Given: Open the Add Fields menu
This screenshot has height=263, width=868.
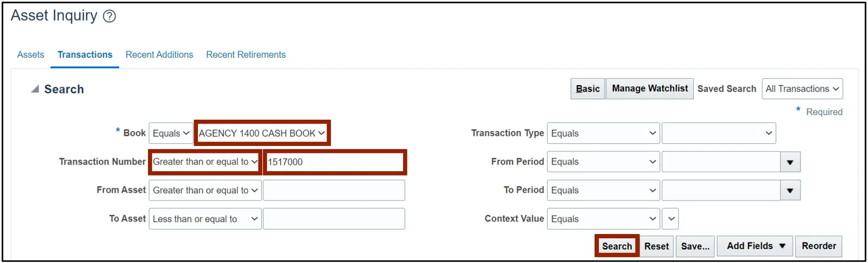Looking at the screenshot, I should pyautogui.click(x=755, y=246).
